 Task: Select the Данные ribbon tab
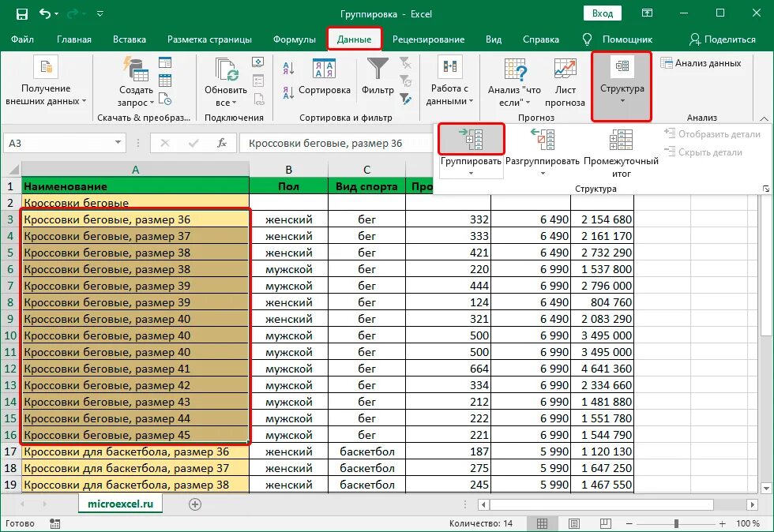[x=354, y=39]
